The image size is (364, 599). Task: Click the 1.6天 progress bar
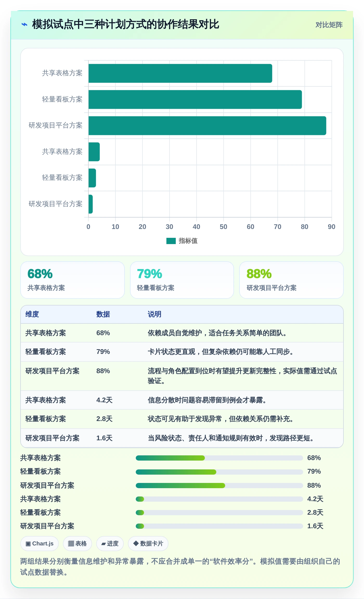pyautogui.click(x=219, y=526)
